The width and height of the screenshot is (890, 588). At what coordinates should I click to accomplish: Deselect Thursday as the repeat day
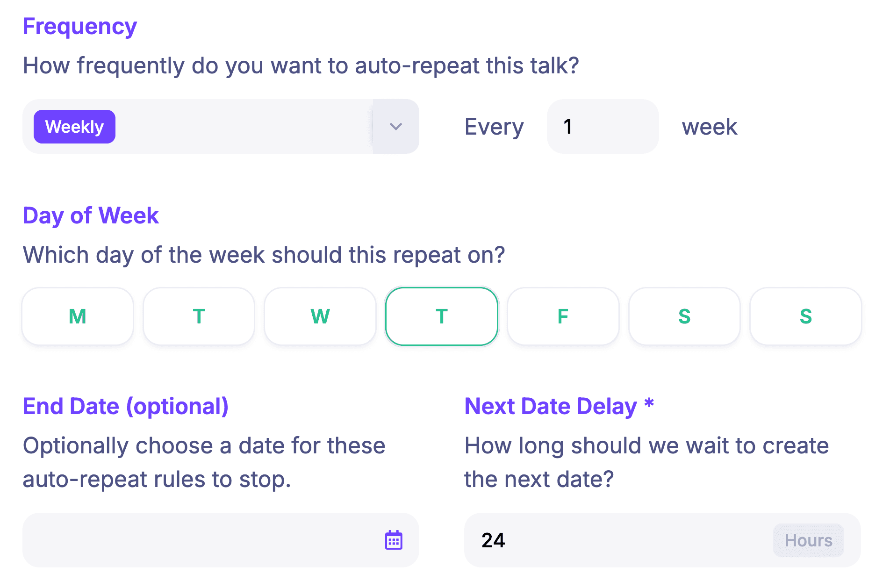tap(441, 316)
